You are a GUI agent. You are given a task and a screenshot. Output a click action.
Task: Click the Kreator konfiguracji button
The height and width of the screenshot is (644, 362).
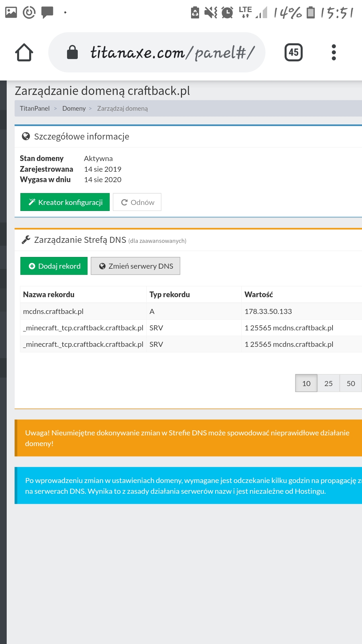[x=65, y=202]
